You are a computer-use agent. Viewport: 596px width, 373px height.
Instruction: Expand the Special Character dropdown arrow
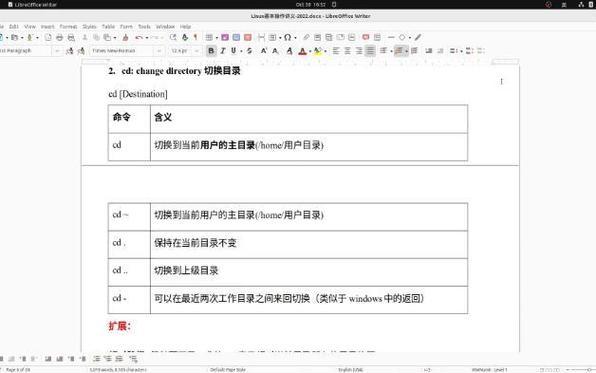tap(295, 38)
